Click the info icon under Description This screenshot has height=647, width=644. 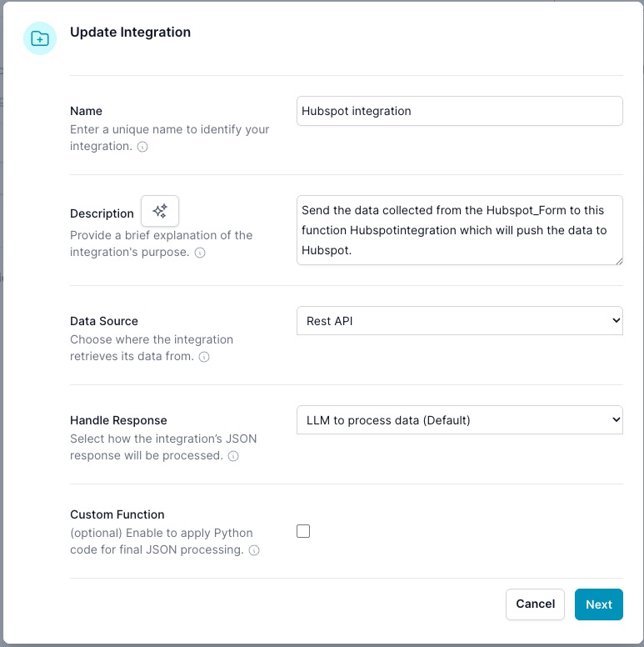[x=200, y=253]
